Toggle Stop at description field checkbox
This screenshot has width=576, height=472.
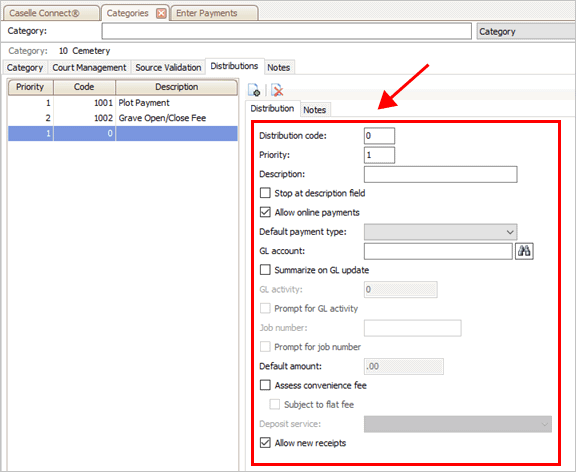(265, 193)
